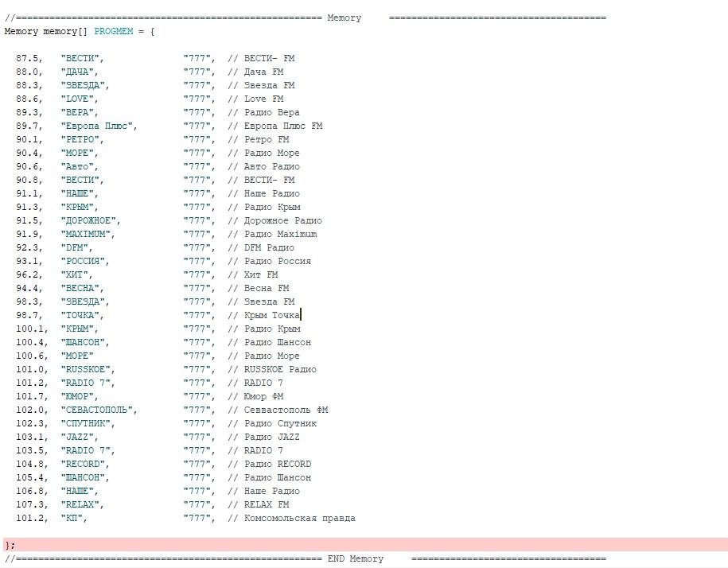This screenshot has width=728, height=568.
Task: Click the "RELAX" station string
Action: (82, 504)
